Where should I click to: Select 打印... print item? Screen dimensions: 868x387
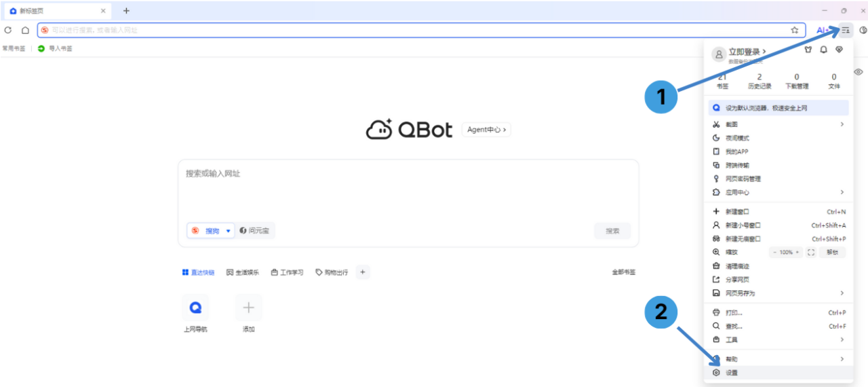778,312
